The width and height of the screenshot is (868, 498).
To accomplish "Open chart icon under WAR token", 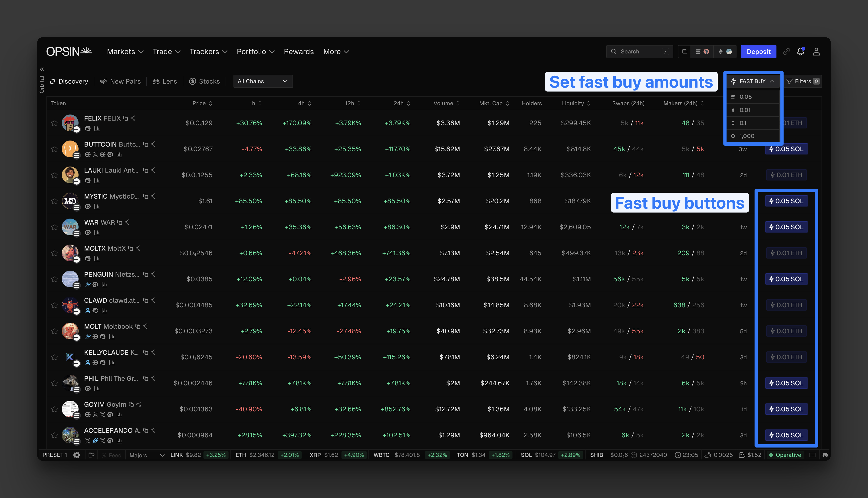I will pos(97,233).
